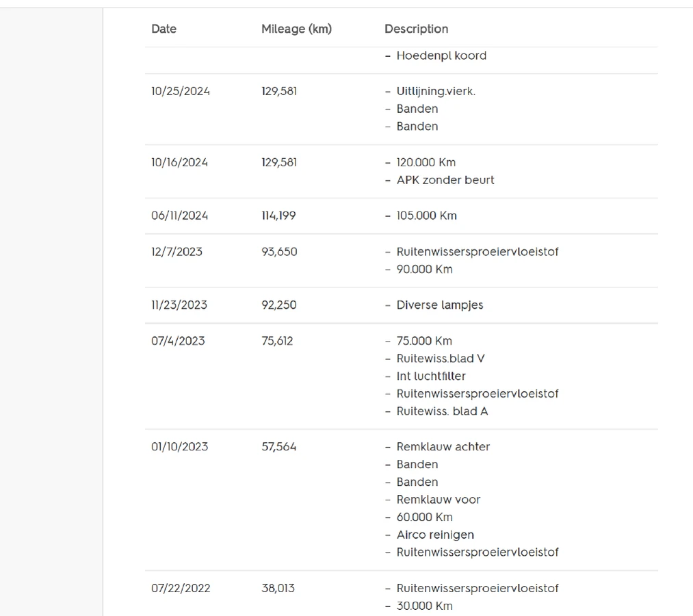The width and height of the screenshot is (693, 616).
Task: Click the 93,650 mileage value
Action: (x=279, y=251)
